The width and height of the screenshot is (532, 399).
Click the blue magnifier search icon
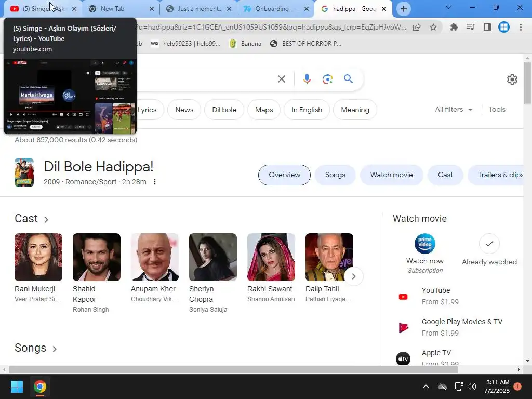(348, 79)
